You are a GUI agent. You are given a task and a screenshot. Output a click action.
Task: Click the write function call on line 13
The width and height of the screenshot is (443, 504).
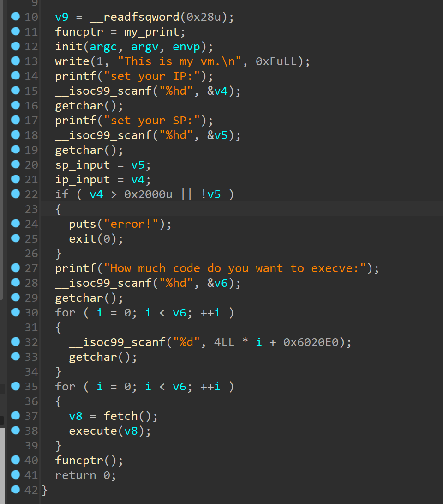[x=72, y=61]
